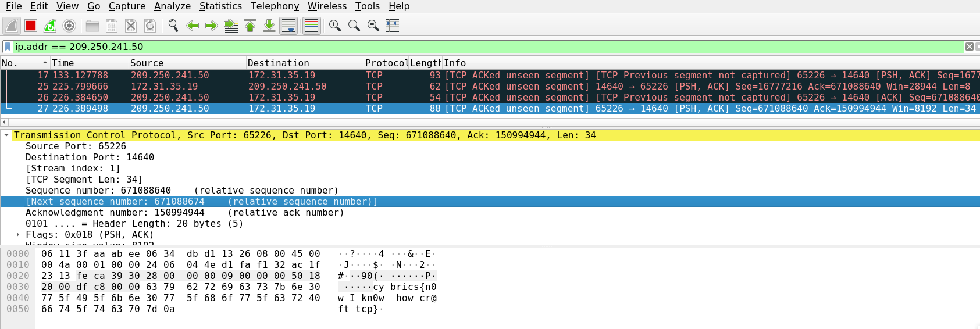980x329 pixels.
Task: Click the ip.addr display filter field
Action: 465,47
